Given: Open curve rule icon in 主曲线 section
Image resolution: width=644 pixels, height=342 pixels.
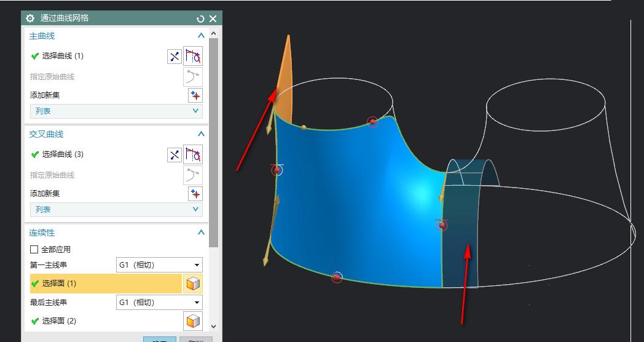Looking at the screenshot, I should tap(193, 57).
